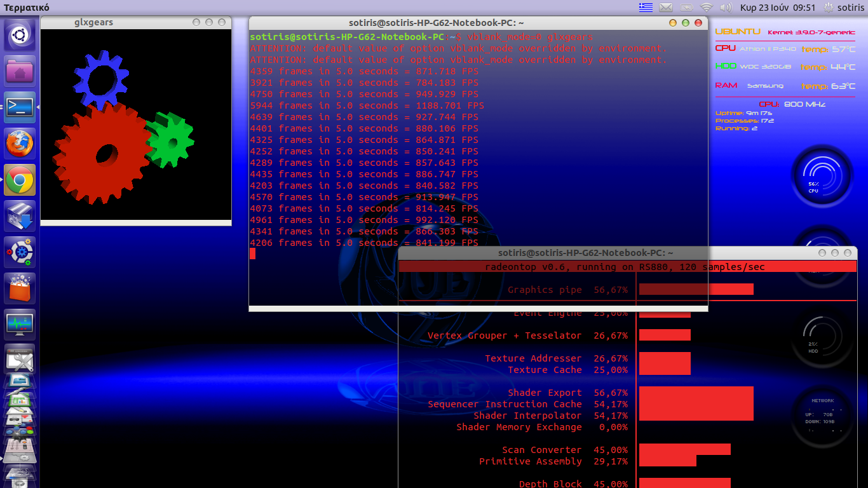Open Ubuntu Software Center shopping bag icon
Viewport: 868px width, 488px height.
tap(20, 288)
